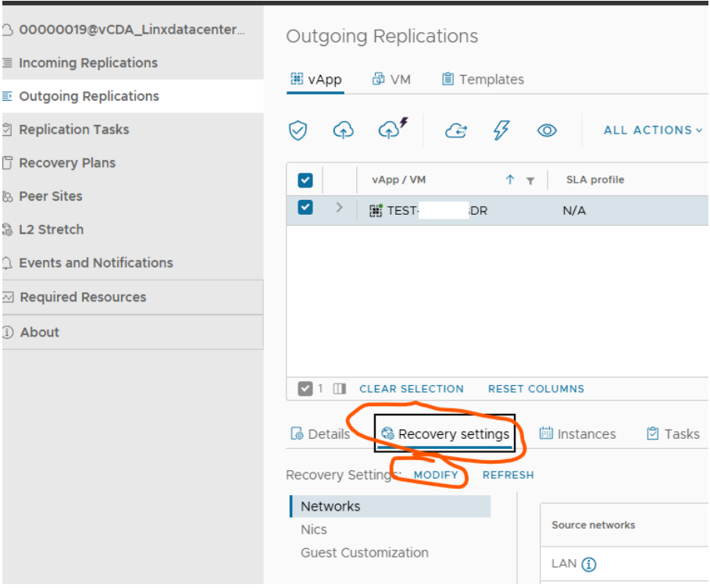Open the ALL ACTIONS dropdown

(653, 130)
